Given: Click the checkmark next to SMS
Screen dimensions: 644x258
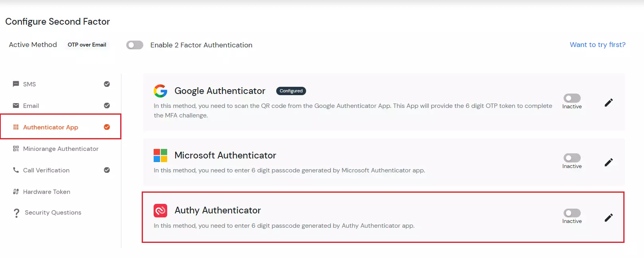Looking at the screenshot, I should click(x=106, y=84).
